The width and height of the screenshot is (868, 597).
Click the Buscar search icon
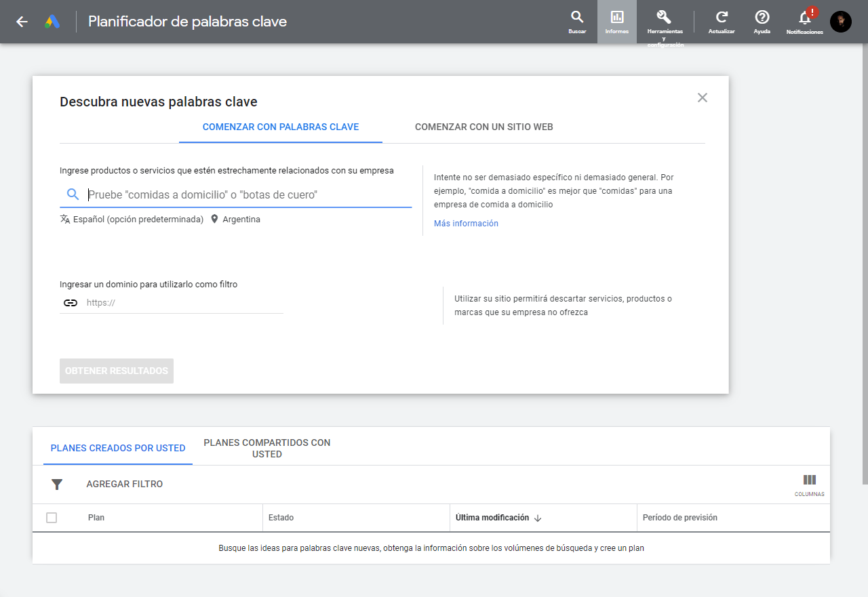[x=577, y=15]
